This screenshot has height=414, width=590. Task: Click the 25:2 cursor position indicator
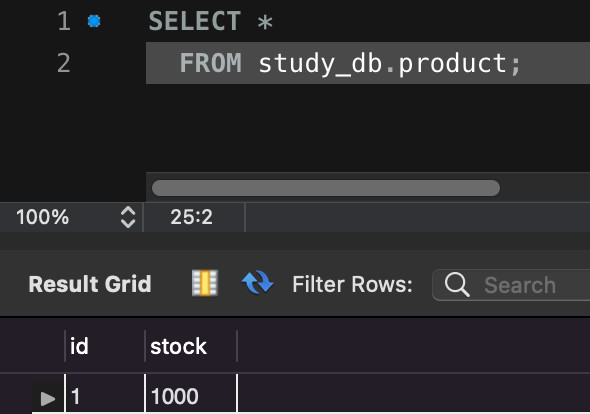click(192, 217)
